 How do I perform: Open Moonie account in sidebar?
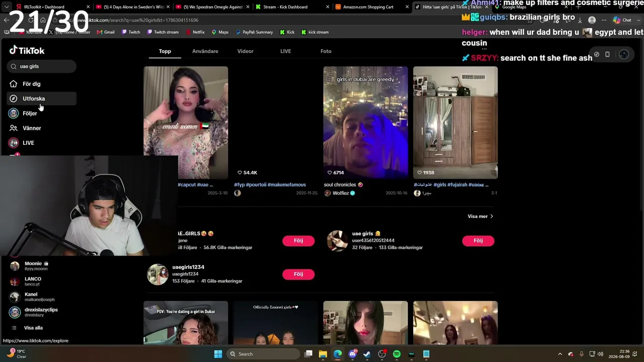(x=36, y=266)
